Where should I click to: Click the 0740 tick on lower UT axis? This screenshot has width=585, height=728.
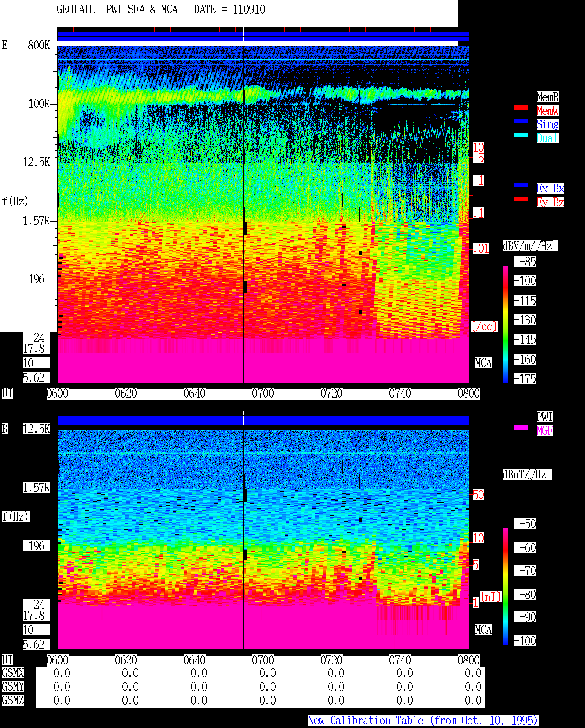pos(400,660)
